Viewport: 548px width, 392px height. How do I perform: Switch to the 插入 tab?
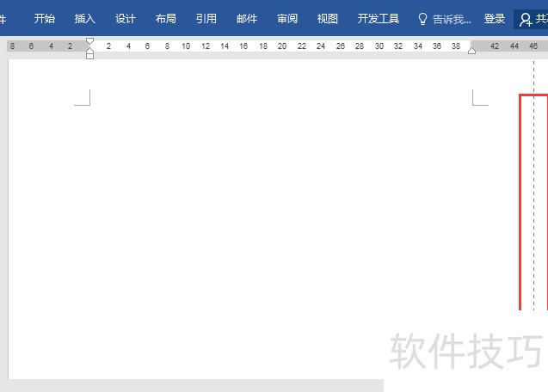click(x=84, y=19)
